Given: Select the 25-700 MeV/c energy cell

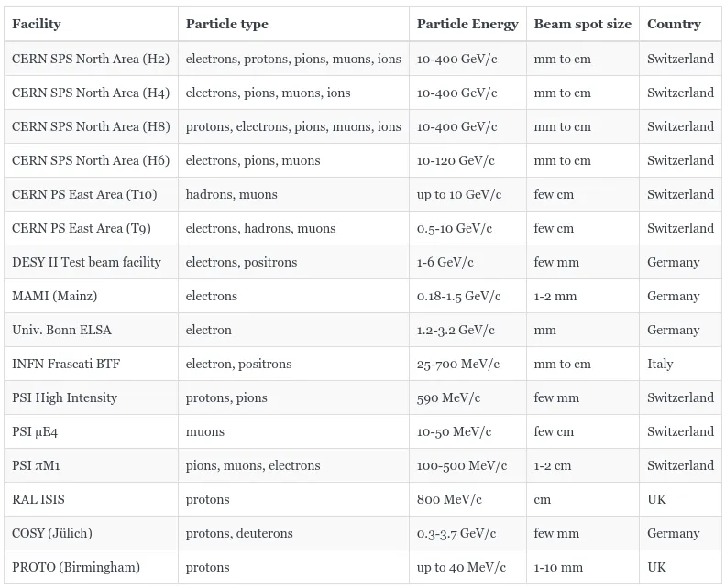Looking at the screenshot, I should point(467,364).
